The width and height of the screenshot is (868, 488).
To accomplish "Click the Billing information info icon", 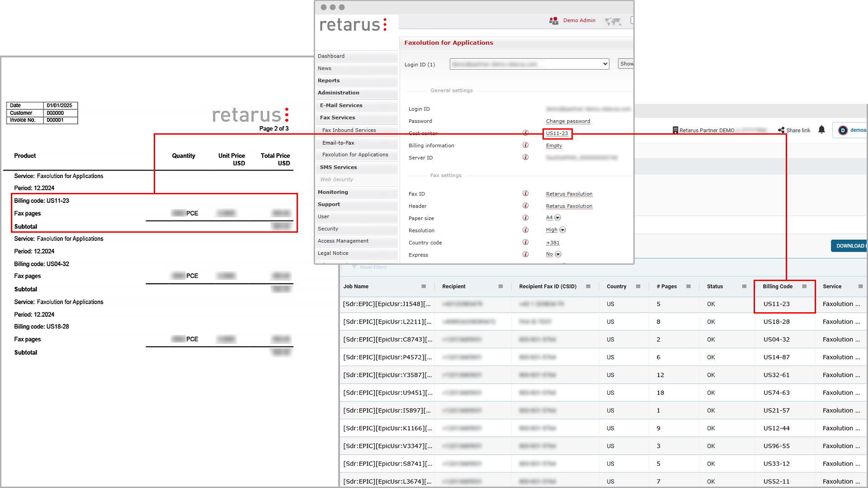I will [525, 145].
